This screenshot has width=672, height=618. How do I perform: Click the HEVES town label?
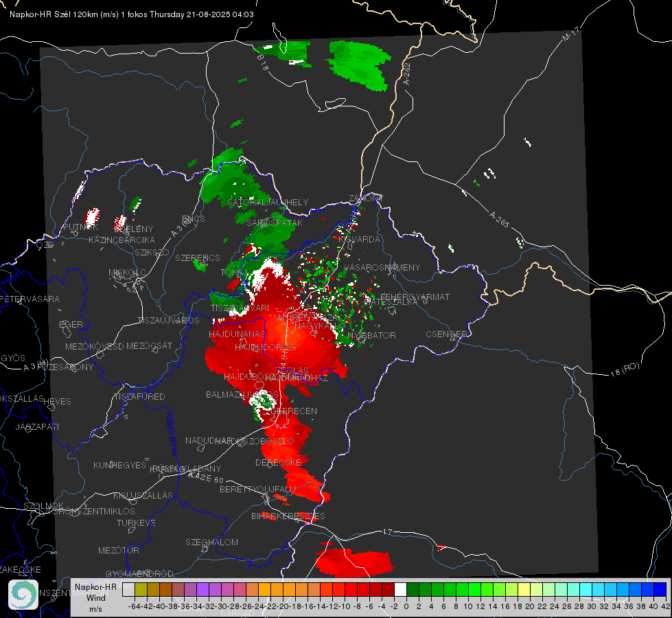(x=57, y=402)
